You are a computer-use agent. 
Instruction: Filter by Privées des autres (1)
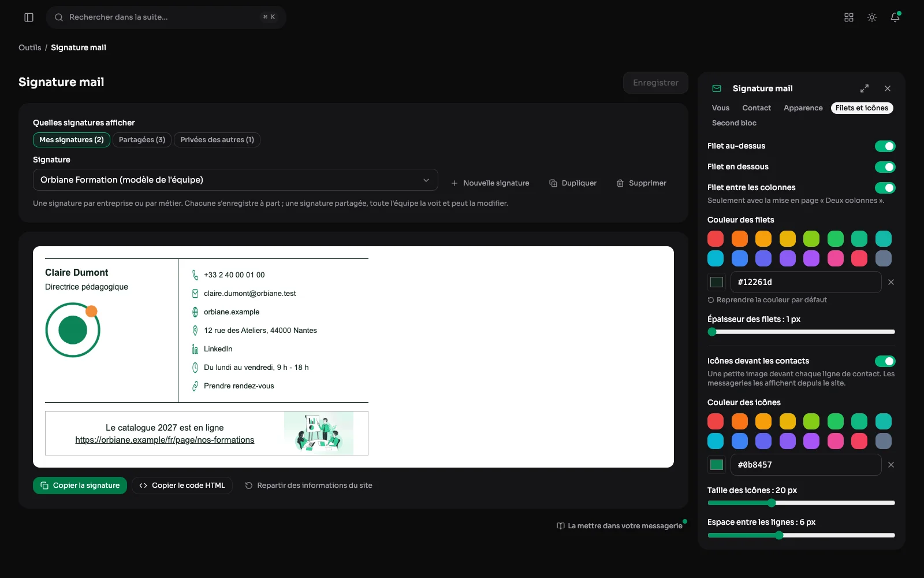pyautogui.click(x=217, y=140)
